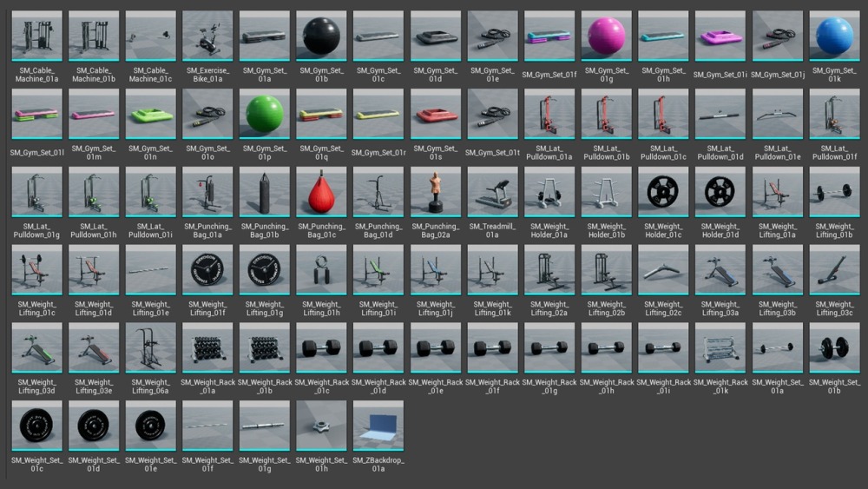Select the green ball SM_Gym_Set_01p
This screenshot has height=489, width=868.
point(265,114)
